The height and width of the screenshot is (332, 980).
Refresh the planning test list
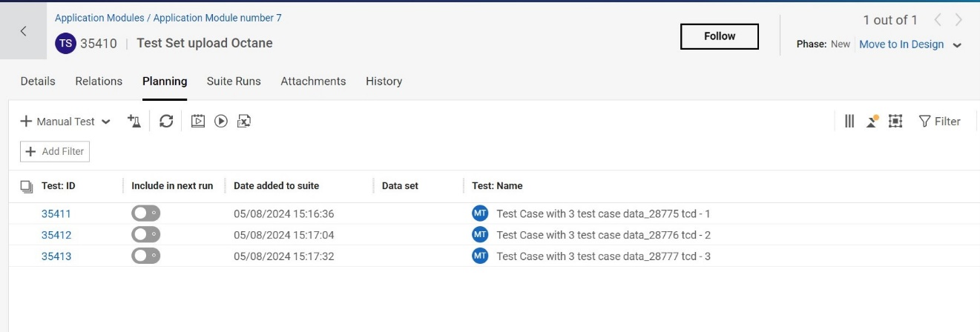(x=166, y=121)
